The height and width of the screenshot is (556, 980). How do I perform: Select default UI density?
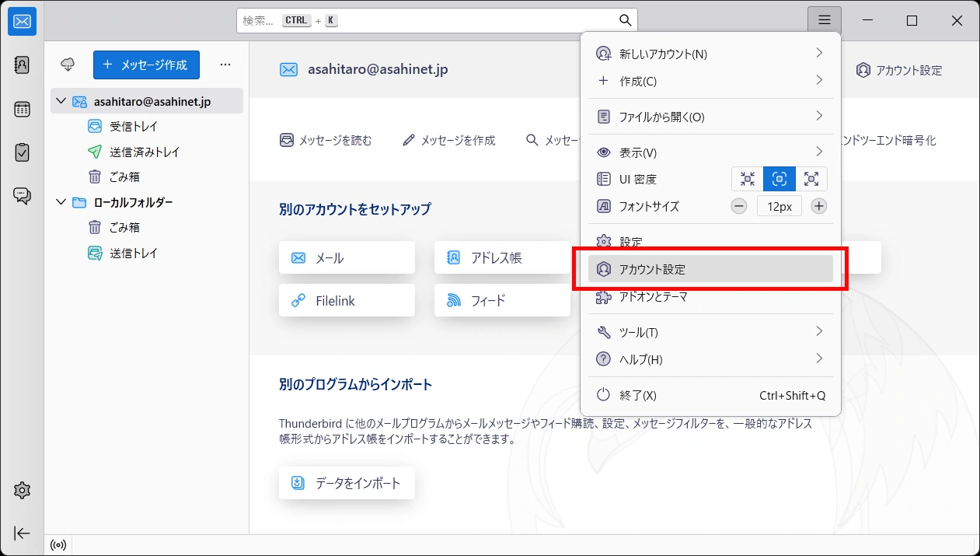click(779, 179)
